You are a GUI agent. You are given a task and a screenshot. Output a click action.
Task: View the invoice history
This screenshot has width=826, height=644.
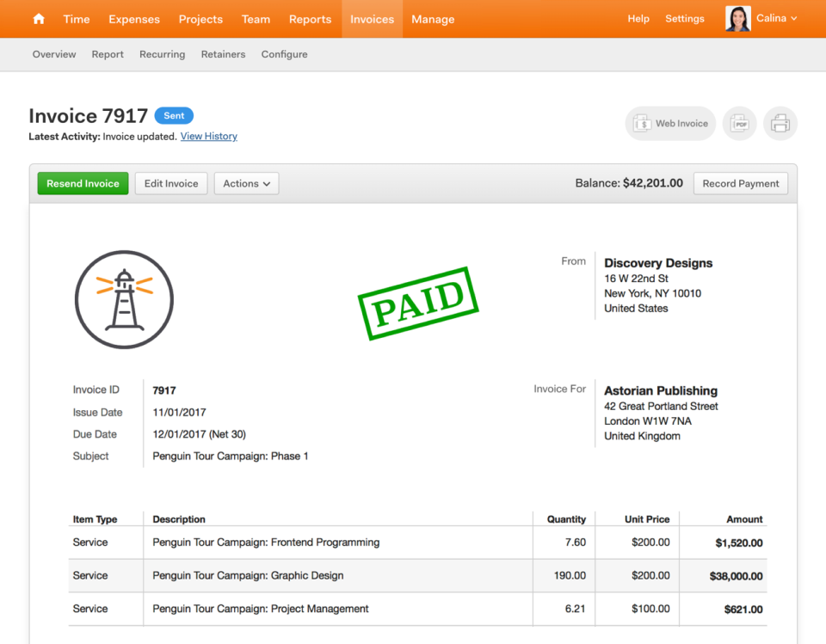(208, 136)
